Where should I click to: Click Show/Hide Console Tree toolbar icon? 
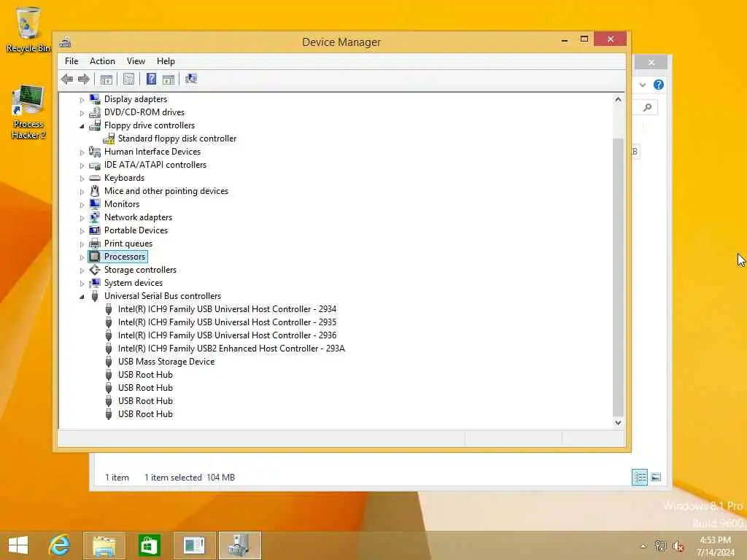click(x=107, y=79)
